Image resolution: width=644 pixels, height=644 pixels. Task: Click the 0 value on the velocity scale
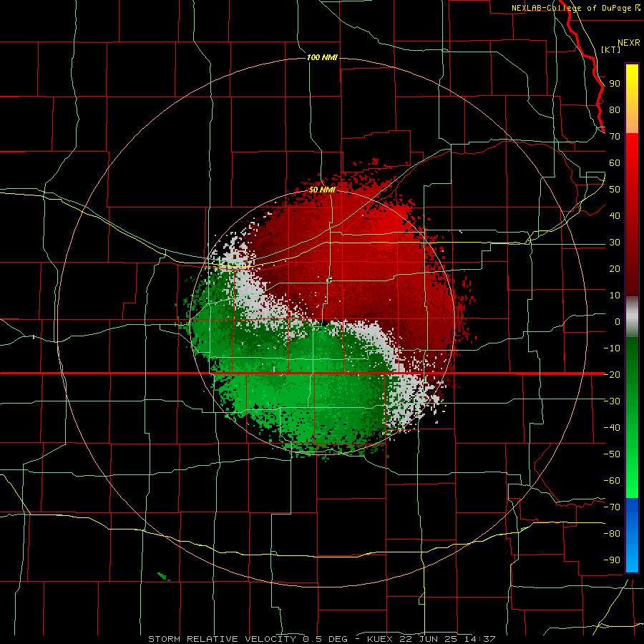click(618, 321)
